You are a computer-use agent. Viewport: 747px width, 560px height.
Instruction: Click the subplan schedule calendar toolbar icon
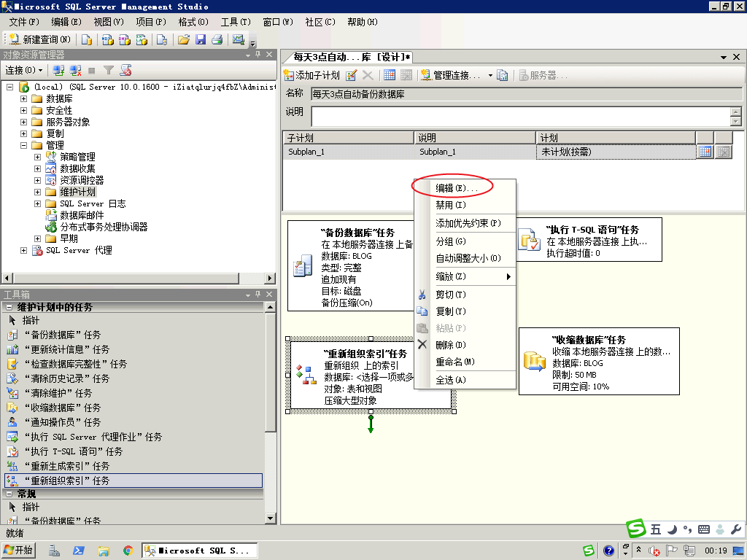[390, 75]
